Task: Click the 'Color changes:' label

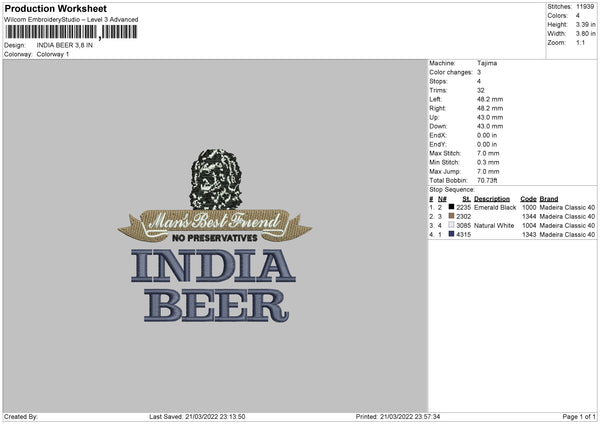Action: (451, 72)
